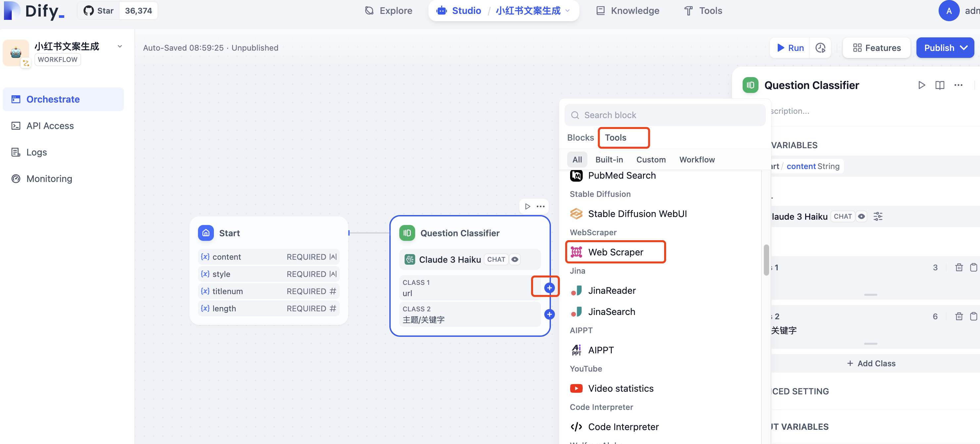The width and height of the screenshot is (980, 444).
Task: Click the Question Classifier node icon
Action: [407, 233]
